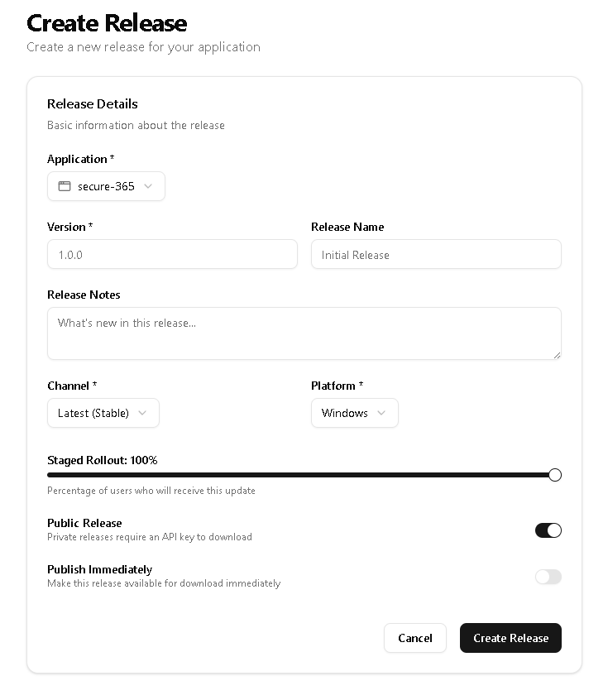Cancel the release creation
The width and height of the screenshot is (608, 700).
414,638
